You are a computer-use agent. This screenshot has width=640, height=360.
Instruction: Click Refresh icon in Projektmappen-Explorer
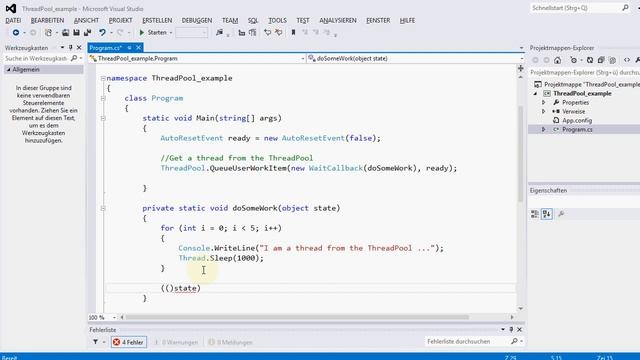590,60
